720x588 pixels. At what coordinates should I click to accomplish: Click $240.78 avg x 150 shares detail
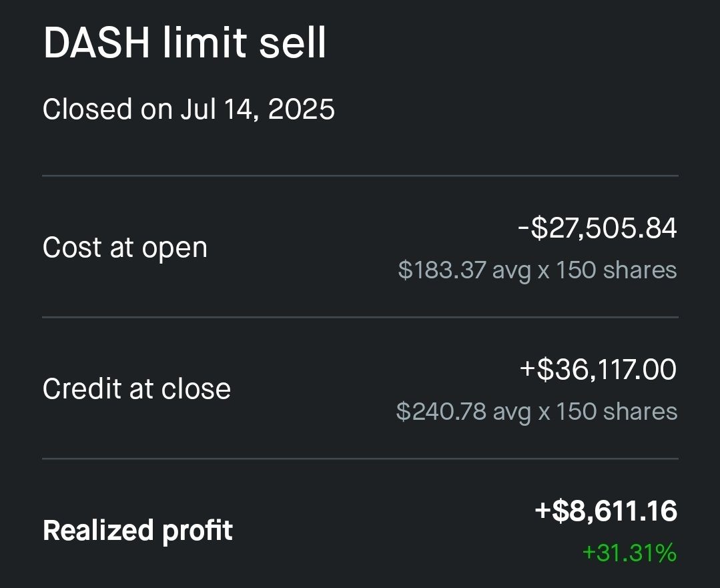[x=536, y=411]
